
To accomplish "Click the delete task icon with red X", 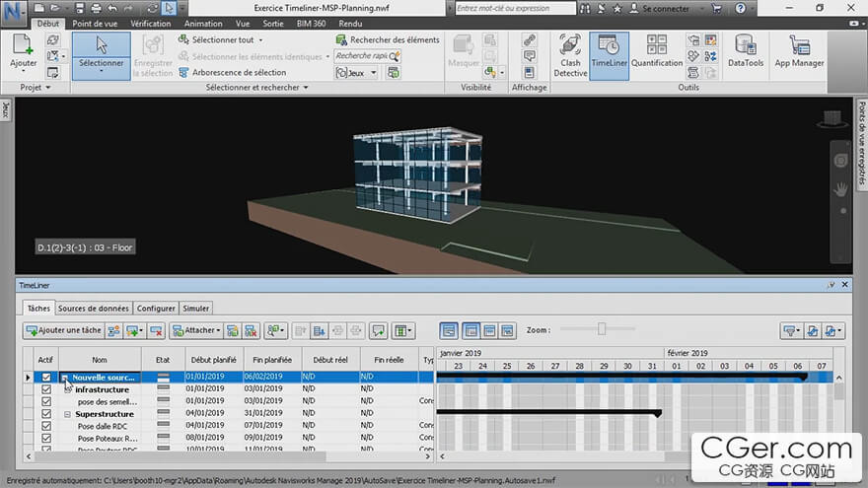I will pyautogui.click(x=157, y=331).
